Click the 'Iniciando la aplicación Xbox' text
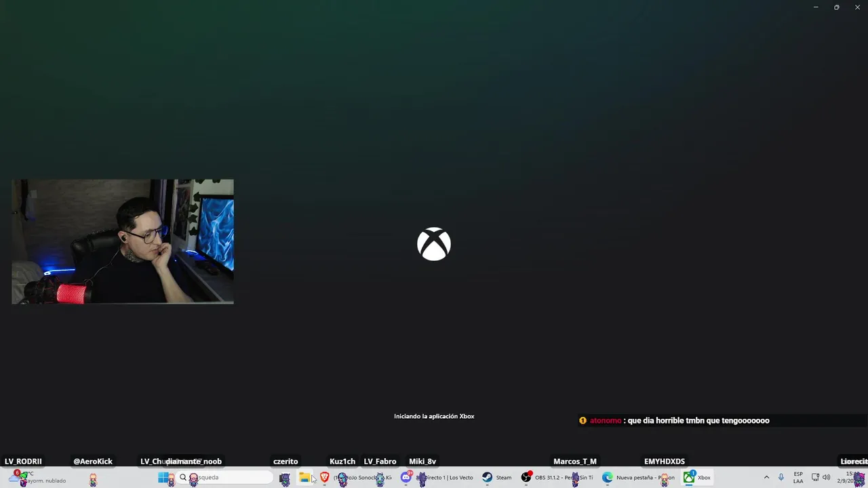 (x=434, y=416)
